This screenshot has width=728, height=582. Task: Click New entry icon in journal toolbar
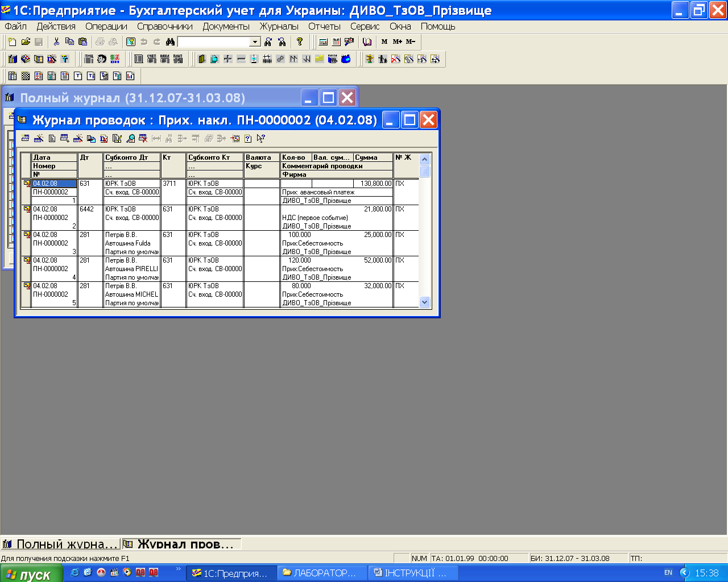pyautogui.click(x=25, y=138)
